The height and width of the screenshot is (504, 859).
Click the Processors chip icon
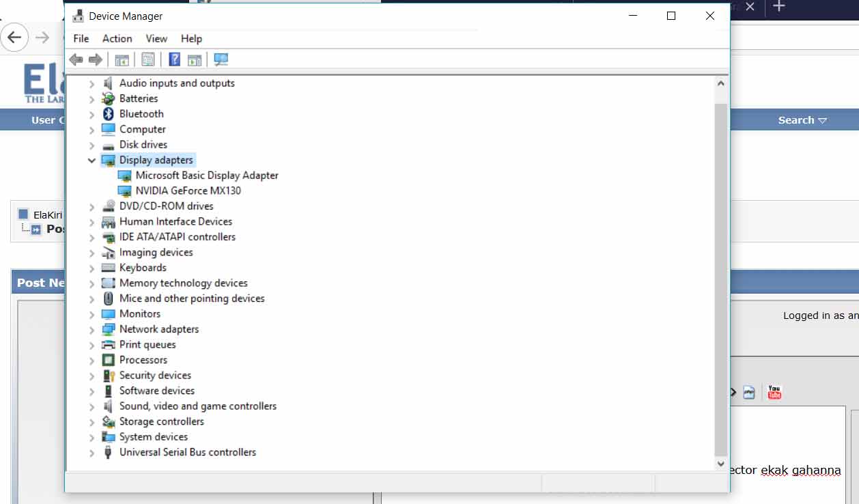[x=108, y=360]
